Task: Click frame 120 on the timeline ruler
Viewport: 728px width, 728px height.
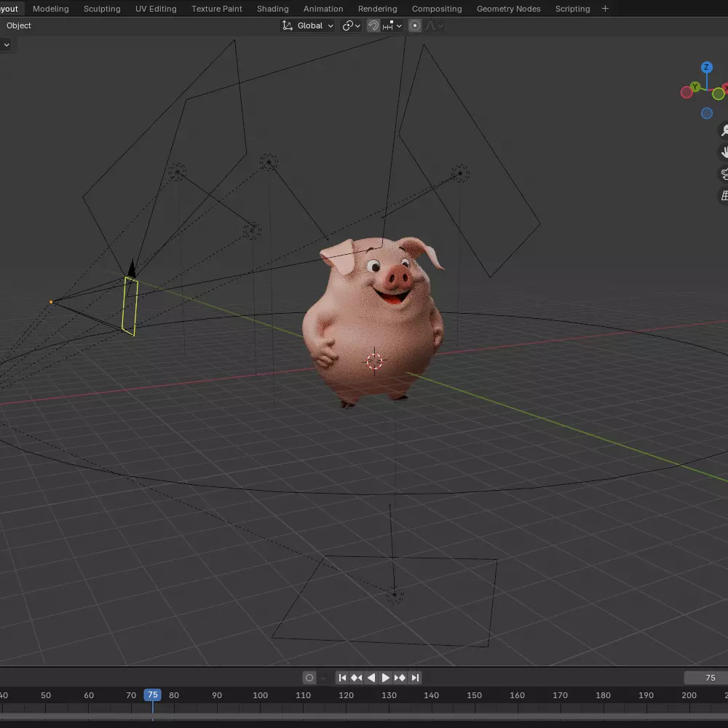Action: tap(346, 695)
